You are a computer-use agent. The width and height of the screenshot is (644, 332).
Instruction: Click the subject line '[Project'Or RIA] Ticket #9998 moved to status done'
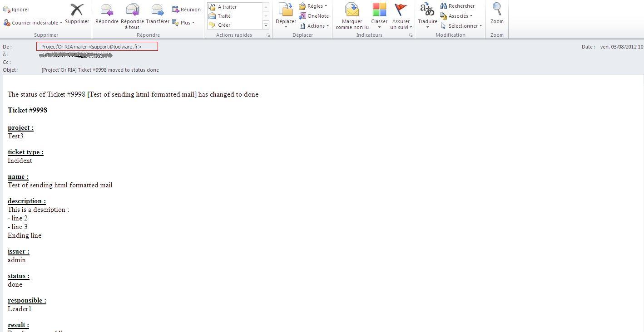[x=100, y=70]
